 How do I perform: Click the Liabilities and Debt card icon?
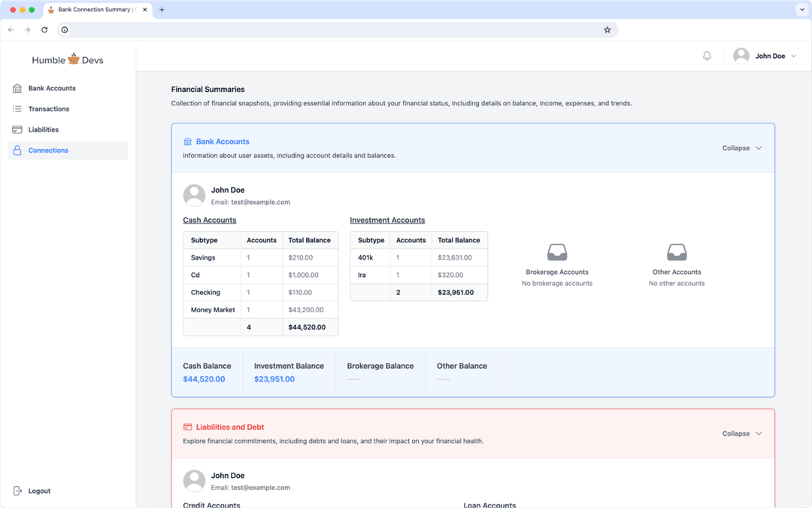(188, 427)
